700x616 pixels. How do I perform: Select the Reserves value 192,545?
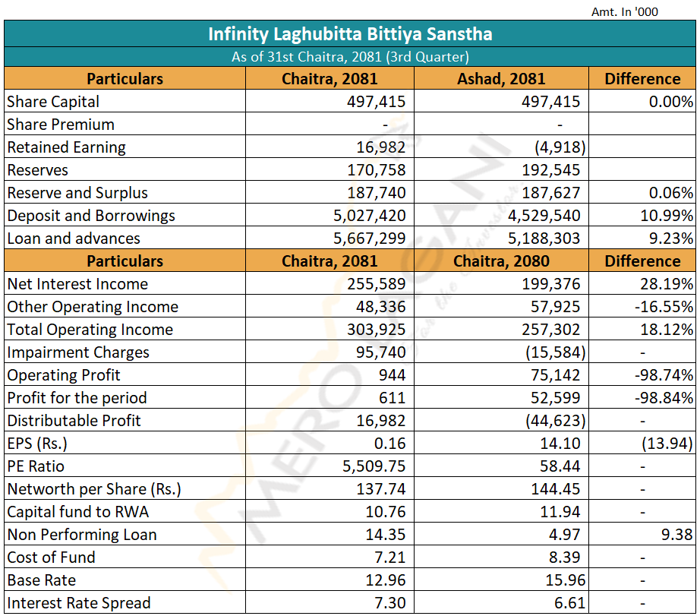point(550,170)
